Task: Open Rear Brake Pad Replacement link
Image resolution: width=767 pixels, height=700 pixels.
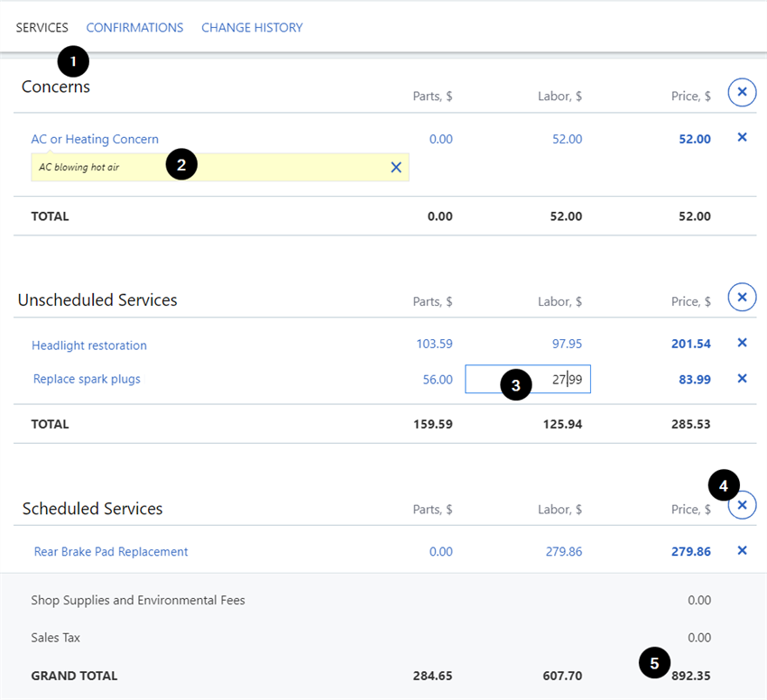Action: (x=111, y=551)
